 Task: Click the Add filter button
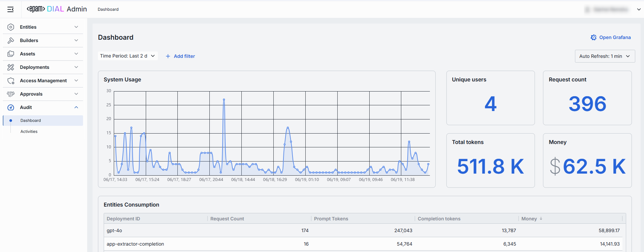(x=180, y=56)
